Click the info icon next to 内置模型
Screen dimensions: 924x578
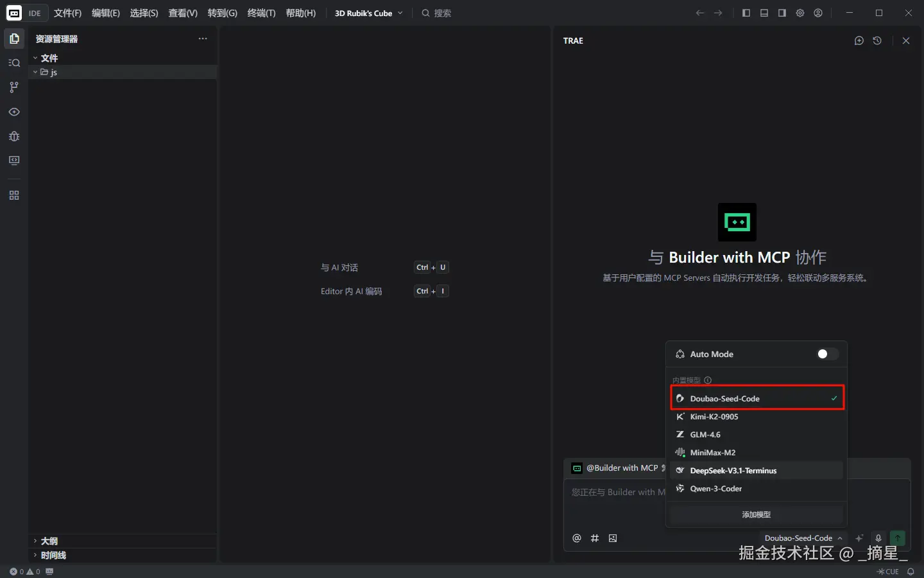coord(708,380)
